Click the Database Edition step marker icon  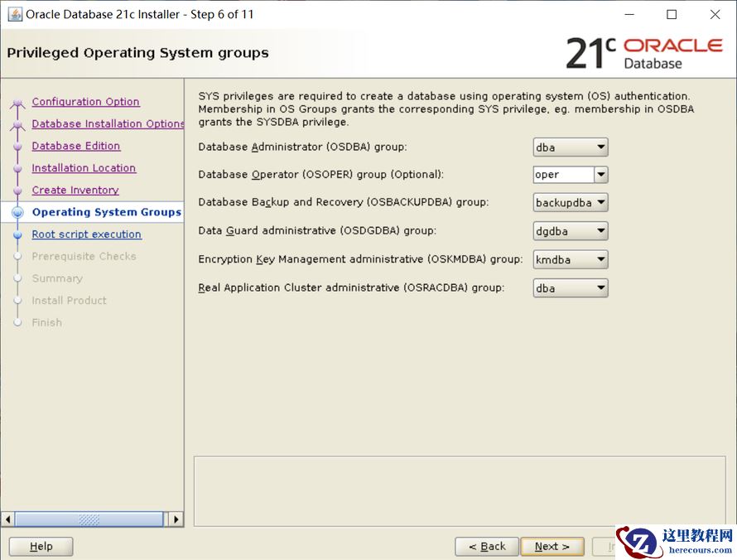(x=18, y=147)
